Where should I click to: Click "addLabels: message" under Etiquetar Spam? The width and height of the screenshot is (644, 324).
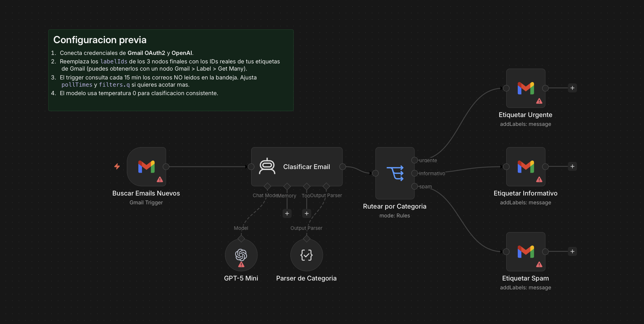click(526, 287)
